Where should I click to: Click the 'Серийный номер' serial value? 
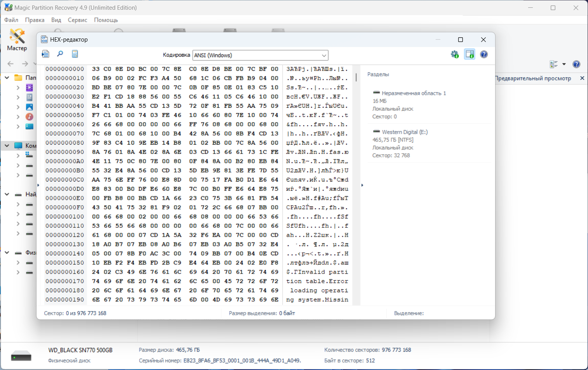(x=242, y=361)
